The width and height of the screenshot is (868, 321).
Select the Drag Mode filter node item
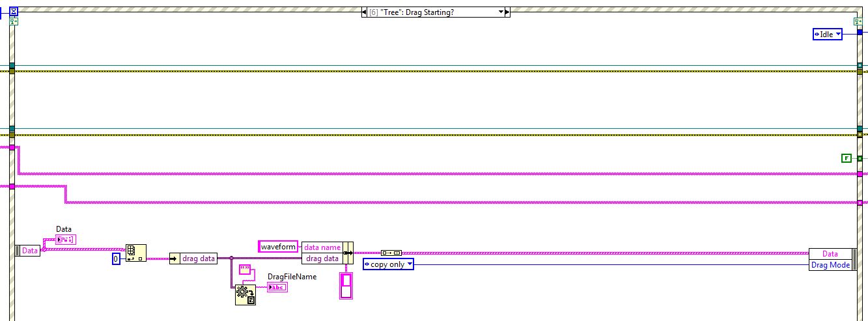point(830,265)
